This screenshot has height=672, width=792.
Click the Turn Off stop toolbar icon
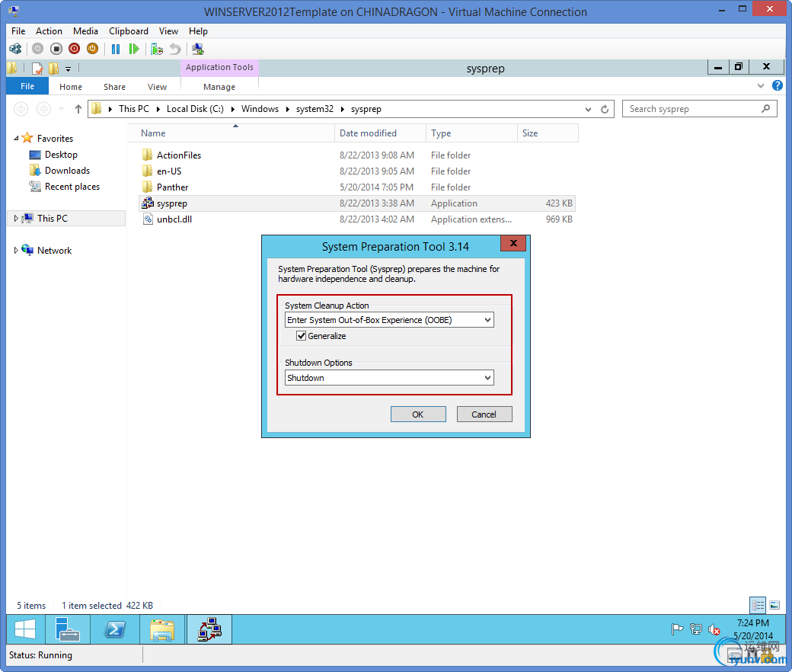(x=56, y=49)
